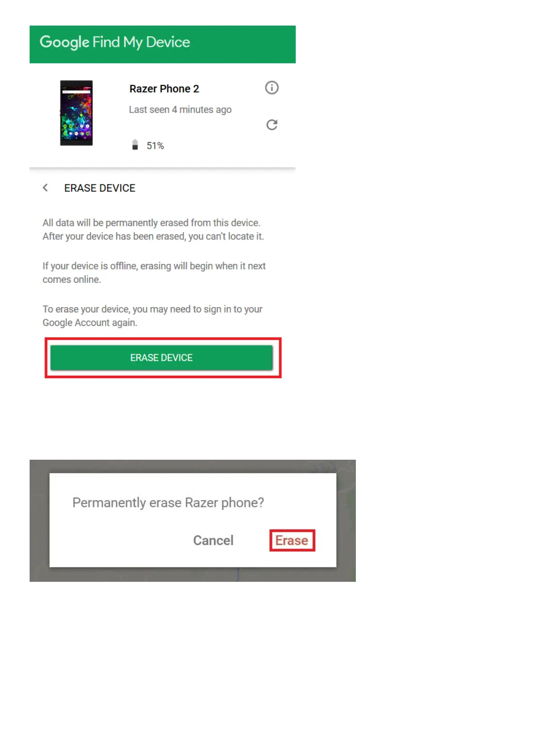Viewport: 534px width, 756px height.
Task: Click the 'All data will be permanently erased' paragraph
Action: [153, 229]
